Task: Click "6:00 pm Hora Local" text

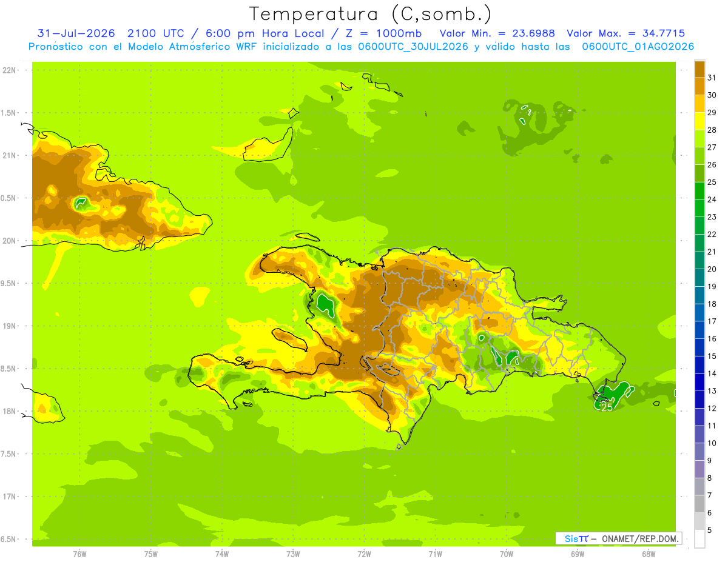Action: [x=263, y=33]
